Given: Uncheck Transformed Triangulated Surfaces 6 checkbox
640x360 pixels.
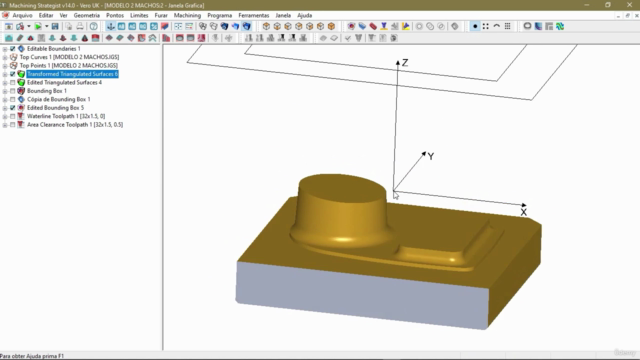Looking at the screenshot, I should click(13, 74).
